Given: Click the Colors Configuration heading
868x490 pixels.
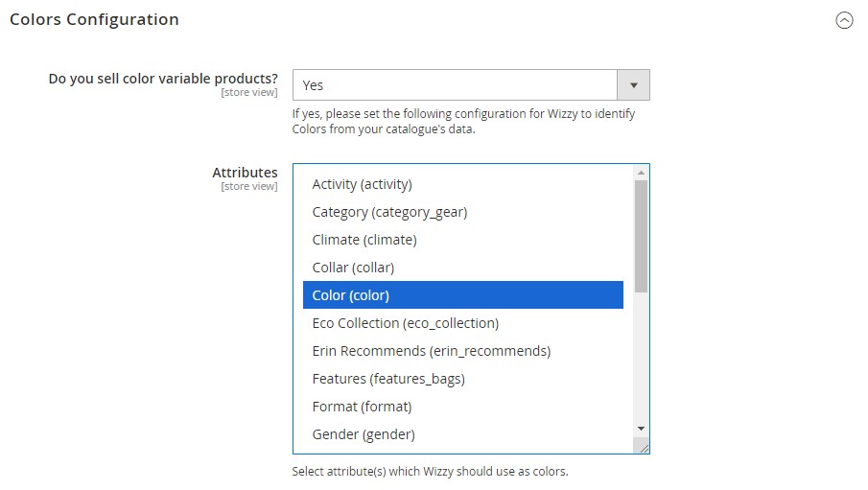Looking at the screenshot, I should 94,19.
